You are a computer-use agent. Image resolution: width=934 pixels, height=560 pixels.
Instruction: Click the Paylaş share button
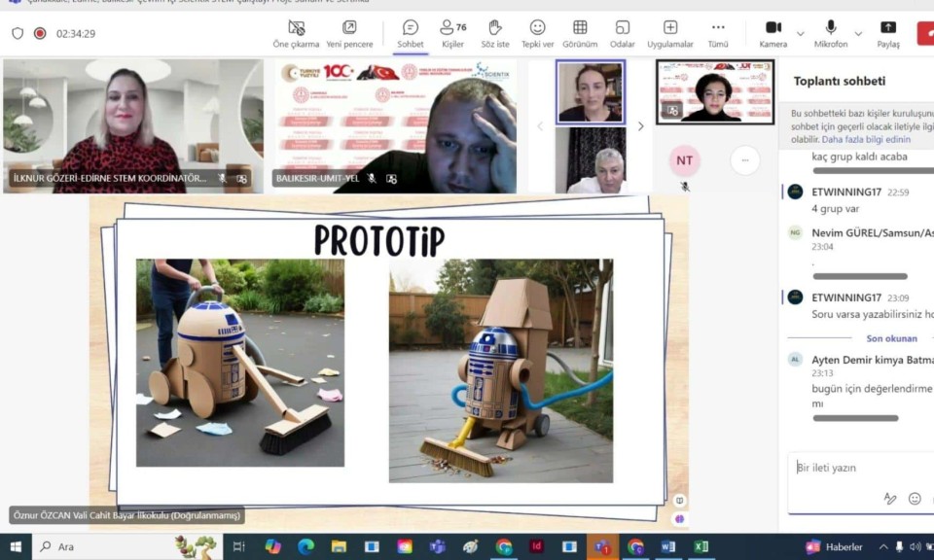click(x=888, y=34)
